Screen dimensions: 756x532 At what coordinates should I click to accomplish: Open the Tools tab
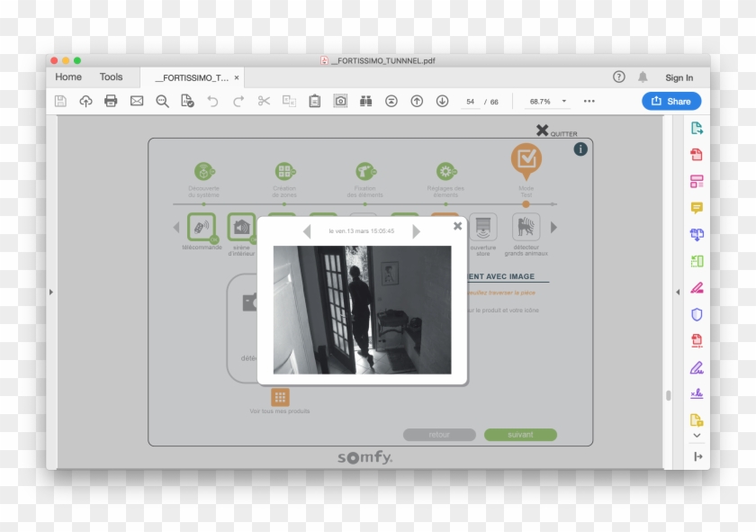click(x=112, y=77)
